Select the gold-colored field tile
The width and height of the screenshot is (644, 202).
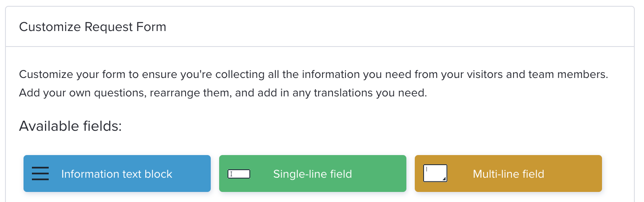tap(508, 174)
